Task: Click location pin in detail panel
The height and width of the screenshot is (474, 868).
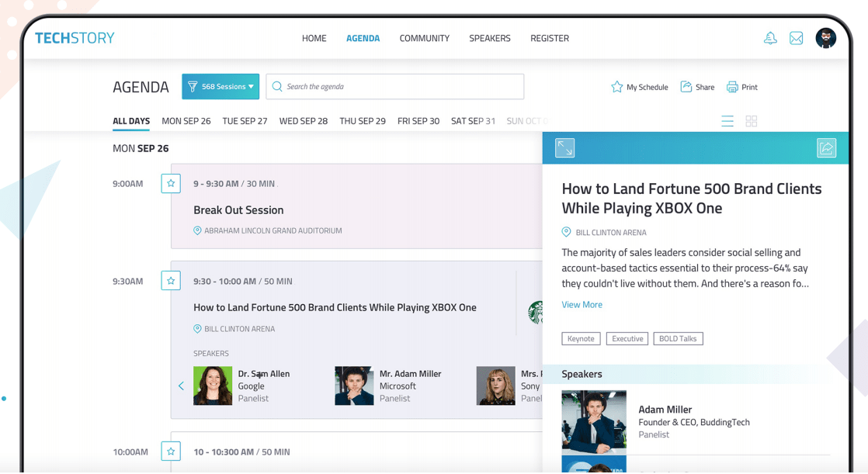Action: point(566,232)
